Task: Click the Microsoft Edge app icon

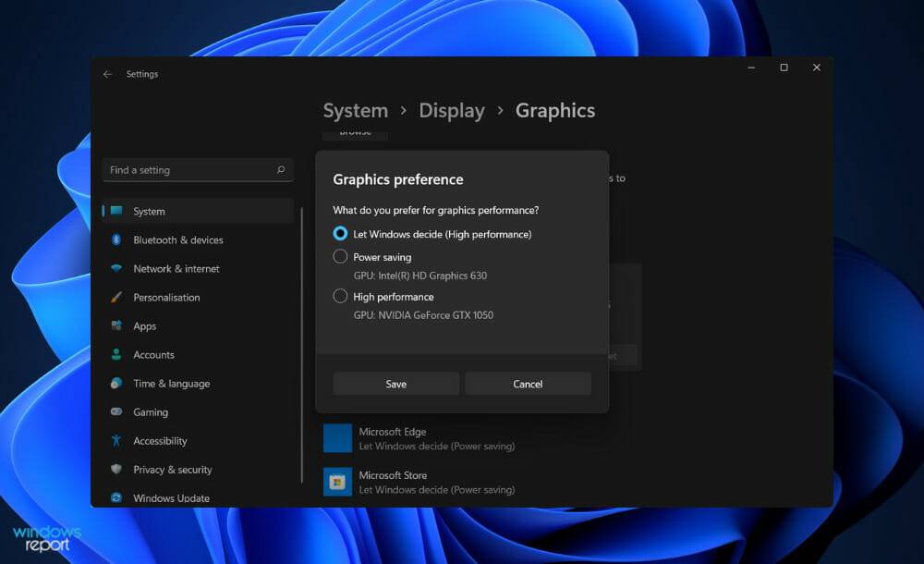Action: 336,437
